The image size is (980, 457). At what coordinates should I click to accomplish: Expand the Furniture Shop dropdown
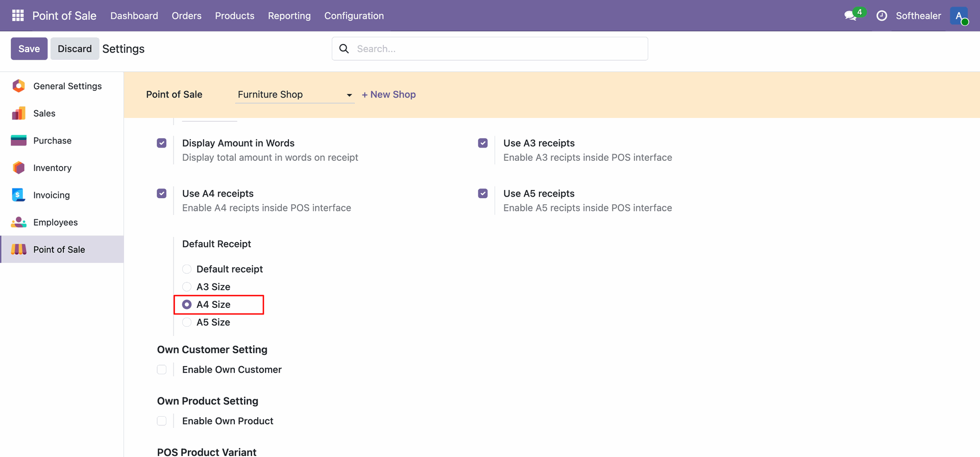coord(295,94)
